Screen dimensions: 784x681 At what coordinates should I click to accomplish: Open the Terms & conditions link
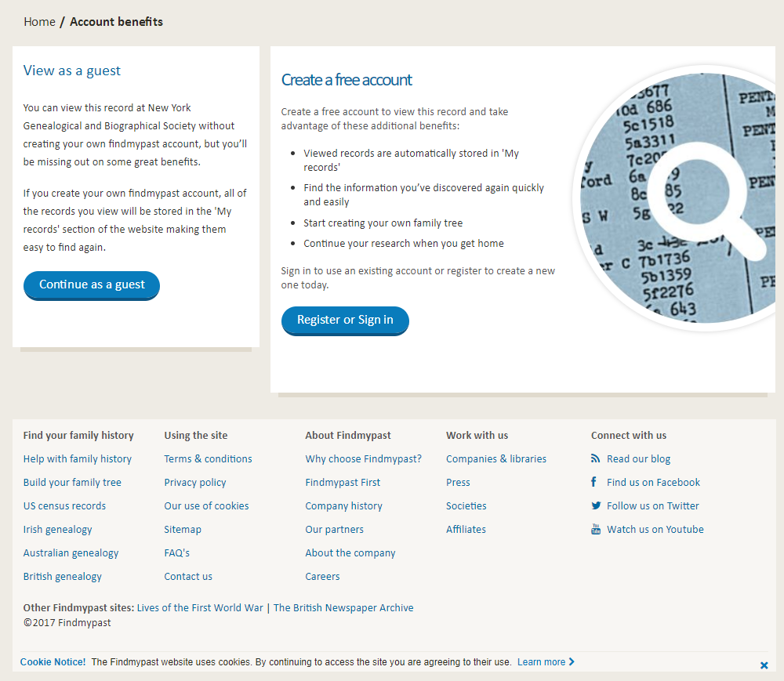coord(208,459)
